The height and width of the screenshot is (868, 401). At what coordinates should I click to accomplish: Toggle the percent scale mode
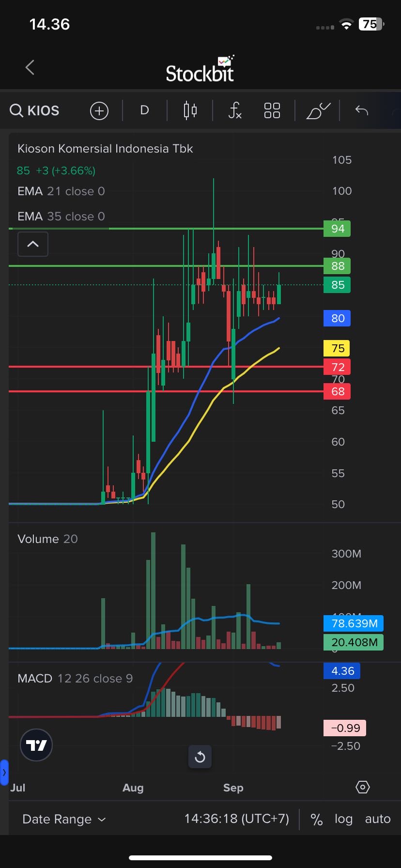(x=317, y=819)
